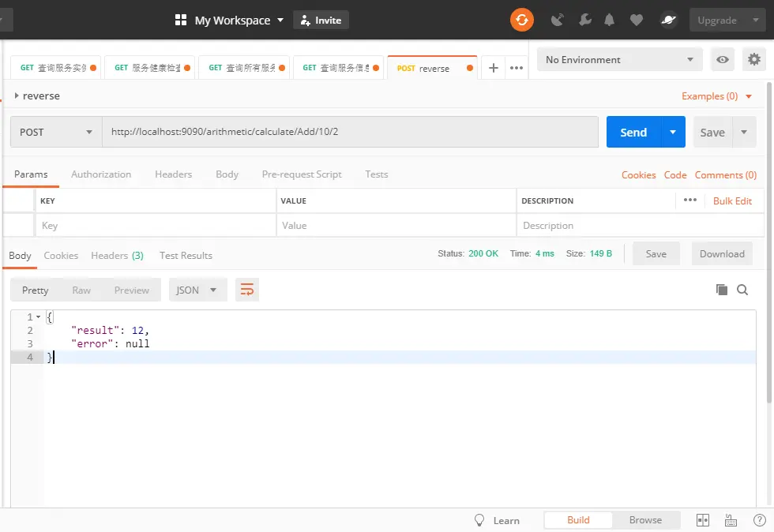Open the JSON format dropdown
Image resolution: width=774 pixels, height=532 pixels.
click(198, 290)
